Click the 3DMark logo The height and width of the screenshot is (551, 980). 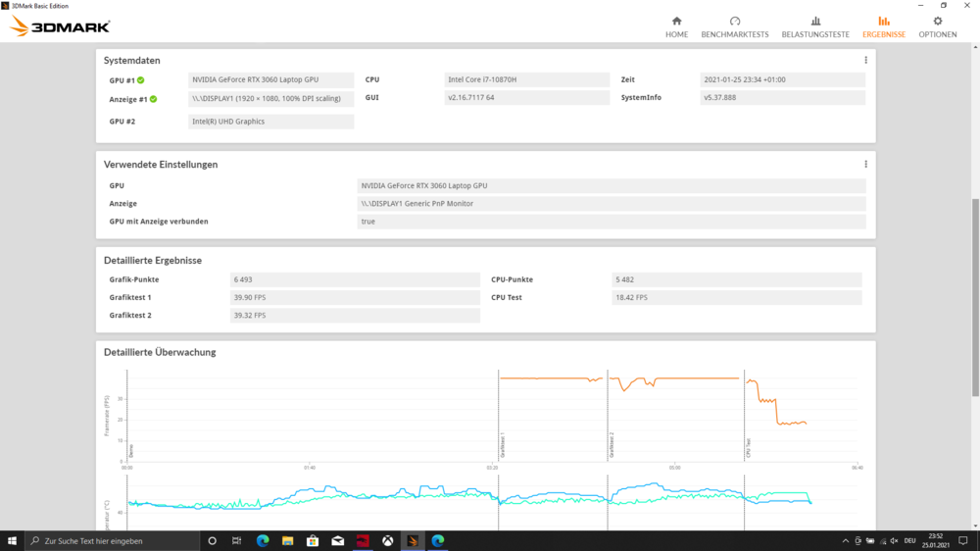[x=60, y=26]
